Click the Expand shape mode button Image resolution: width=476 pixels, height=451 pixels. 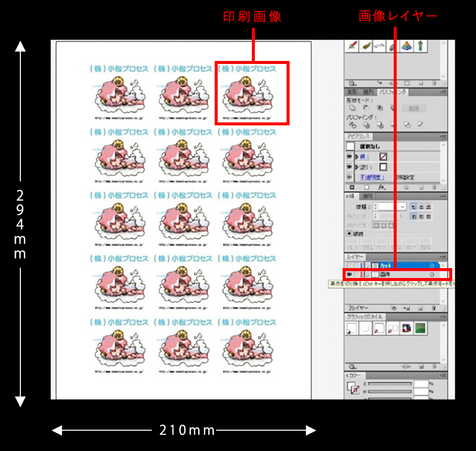pyautogui.click(x=414, y=109)
